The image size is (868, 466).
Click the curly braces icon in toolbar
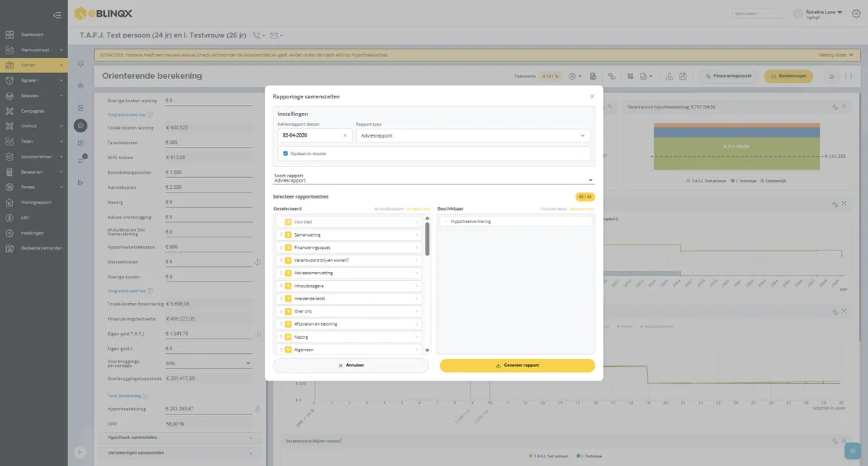point(848,76)
